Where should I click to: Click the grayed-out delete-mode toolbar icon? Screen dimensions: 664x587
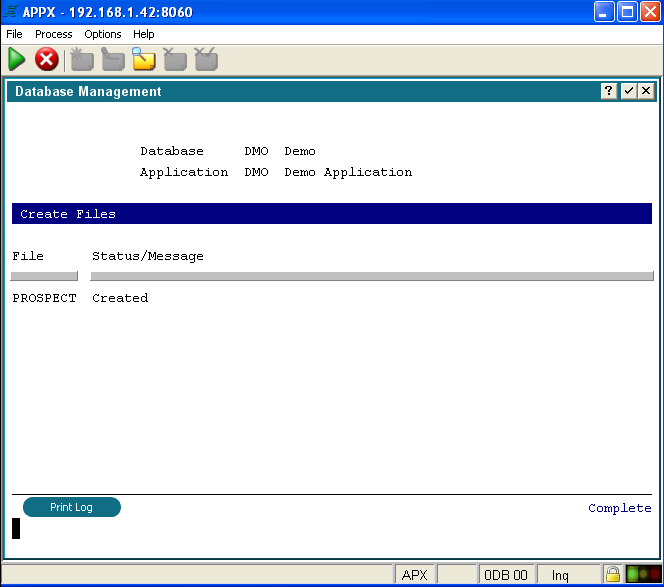click(x=175, y=60)
